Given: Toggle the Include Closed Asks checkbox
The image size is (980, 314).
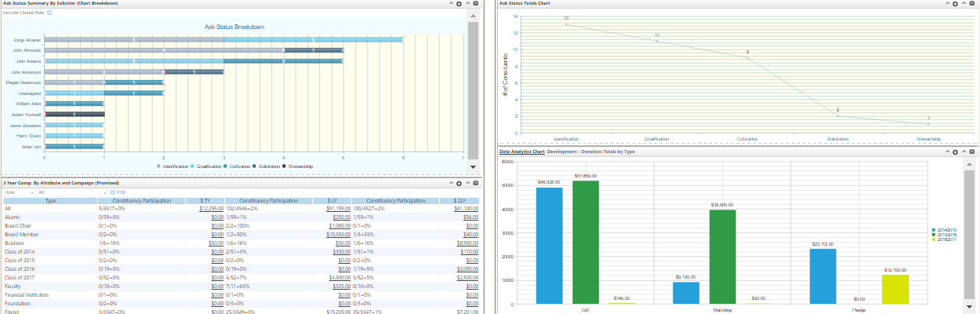Looking at the screenshot, I should [x=49, y=13].
